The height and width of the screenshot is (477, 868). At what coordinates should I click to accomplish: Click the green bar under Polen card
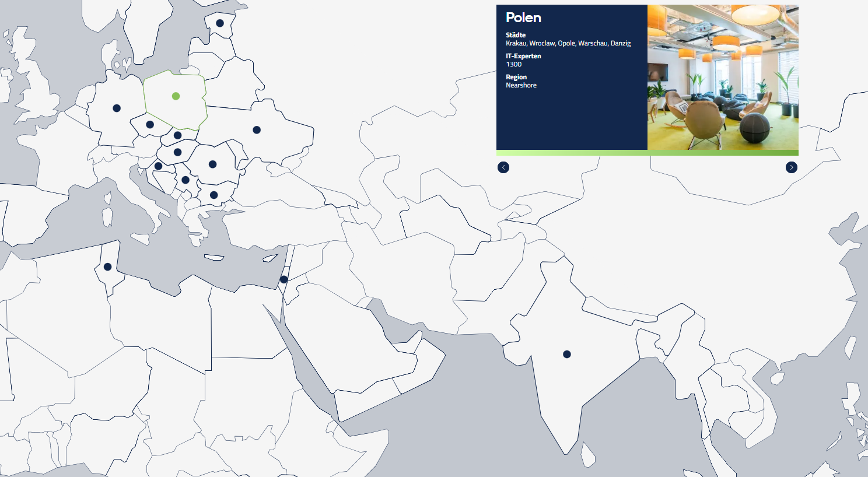(x=647, y=153)
